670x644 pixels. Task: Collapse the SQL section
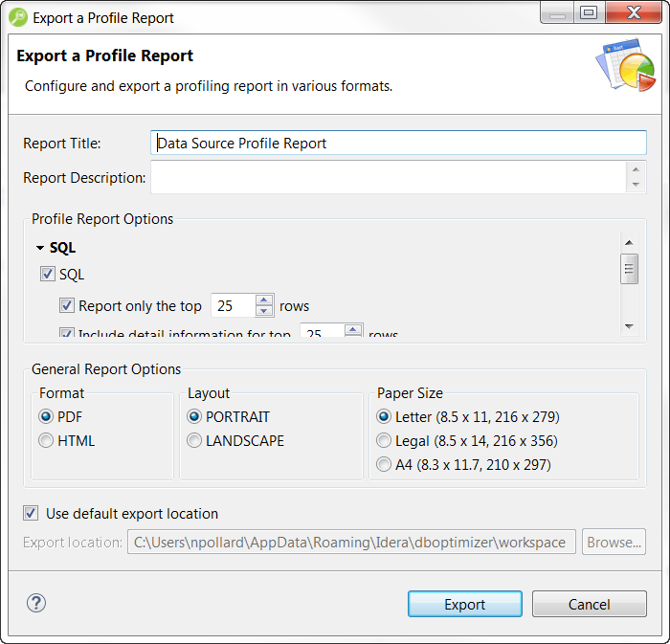pyautogui.click(x=40, y=248)
